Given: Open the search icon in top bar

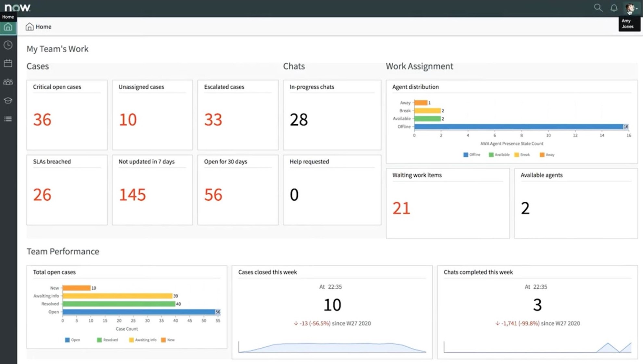Looking at the screenshot, I should [598, 8].
